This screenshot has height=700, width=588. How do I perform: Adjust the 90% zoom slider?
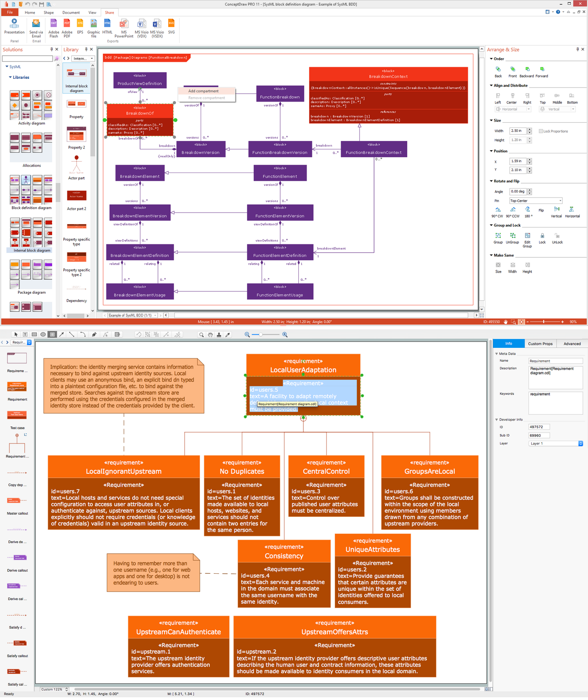pyautogui.click(x=544, y=322)
